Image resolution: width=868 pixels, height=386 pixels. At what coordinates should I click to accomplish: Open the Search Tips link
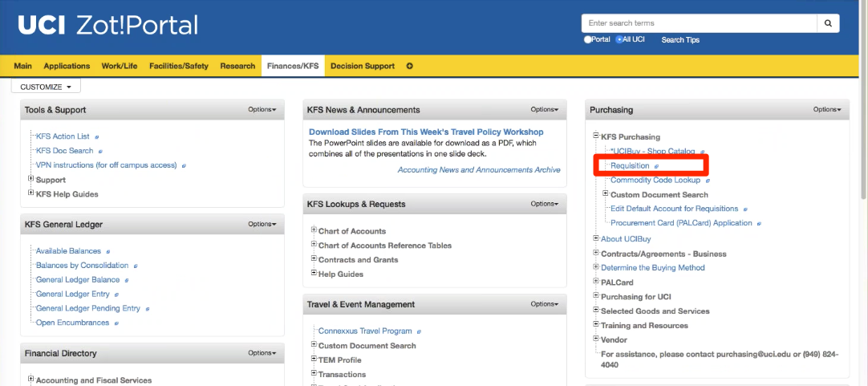click(x=680, y=40)
